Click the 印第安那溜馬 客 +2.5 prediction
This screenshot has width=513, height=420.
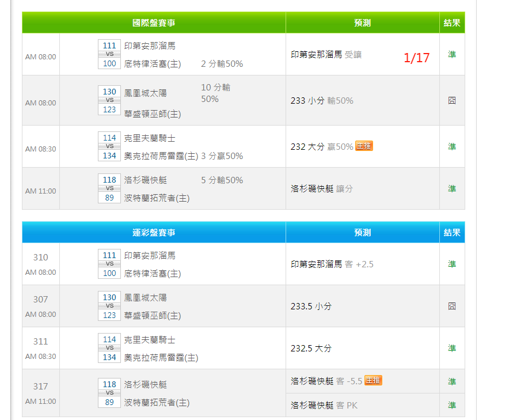[x=332, y=264]
